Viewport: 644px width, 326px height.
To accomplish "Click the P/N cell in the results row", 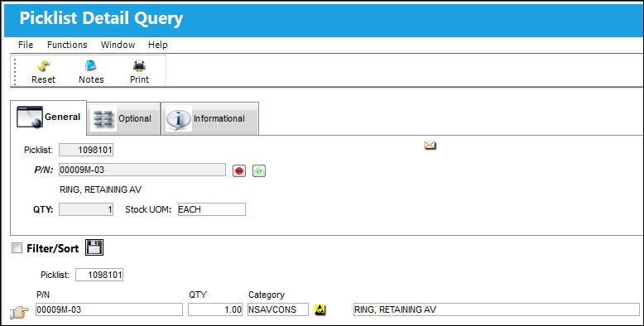I will tap(108, 309).
